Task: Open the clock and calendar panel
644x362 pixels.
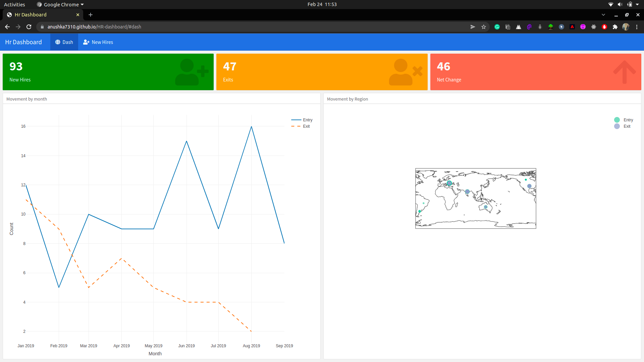Action: [322, 4]
